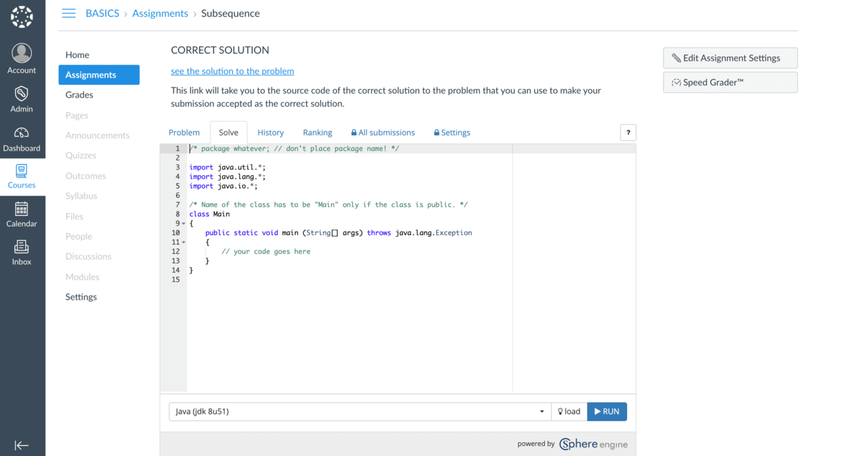Click the load icon next to RUN
The image size is (868, 456).
569,411
